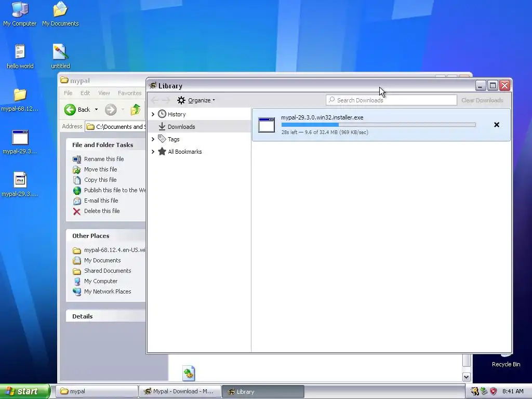Open My Documents in Other Places

tap(102, 260)
